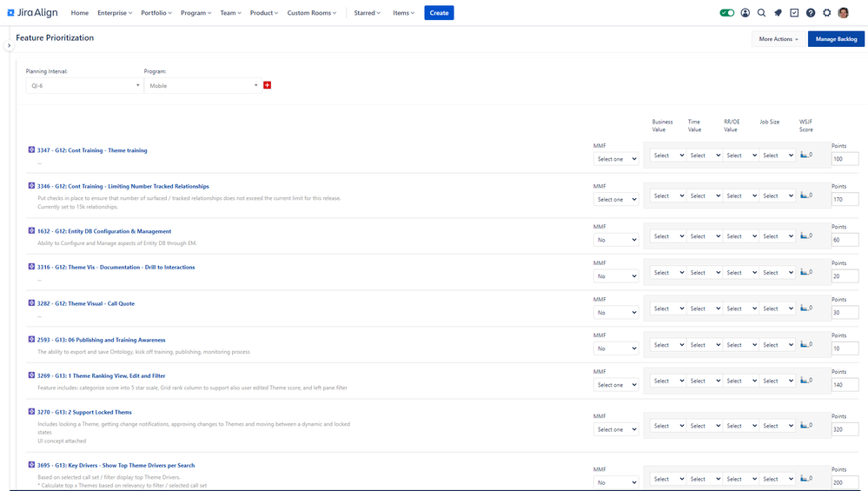Open the Items menu
The height and width of the screenshot is (491, 868).
click(403, 13)
